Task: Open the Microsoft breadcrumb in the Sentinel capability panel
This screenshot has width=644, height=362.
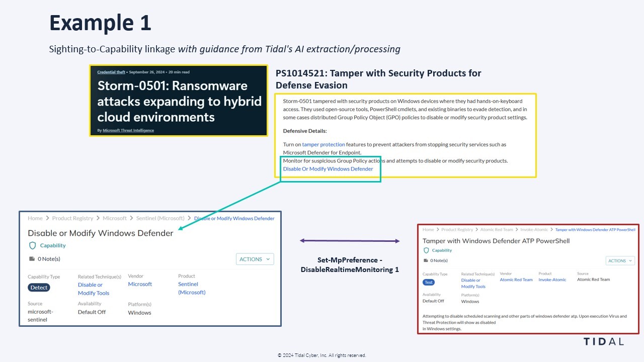Action: coord(115,218)
